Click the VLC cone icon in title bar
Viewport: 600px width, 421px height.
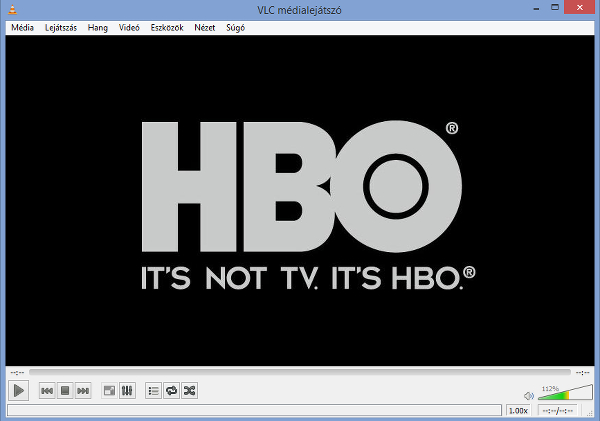pos(13,9)
